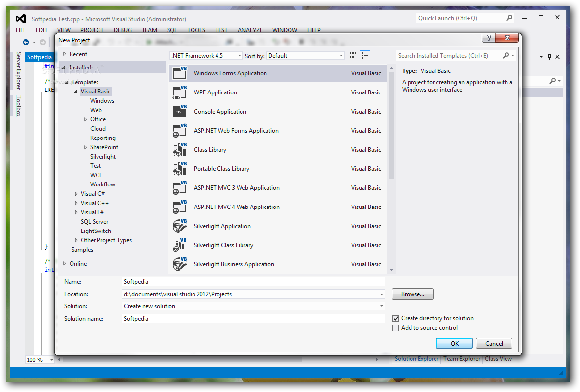Select the Windows Forms Application template icon
Screen dimensions: 580x392
click(180, 73)
